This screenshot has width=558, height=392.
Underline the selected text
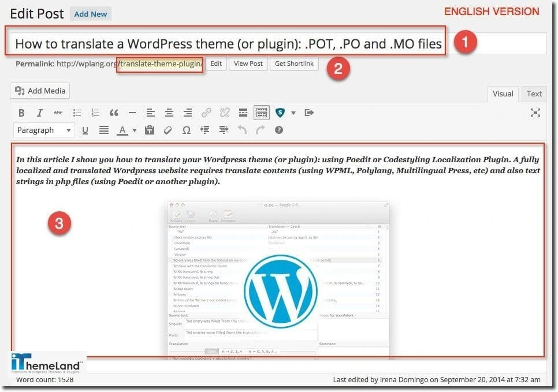click(85, 130)
